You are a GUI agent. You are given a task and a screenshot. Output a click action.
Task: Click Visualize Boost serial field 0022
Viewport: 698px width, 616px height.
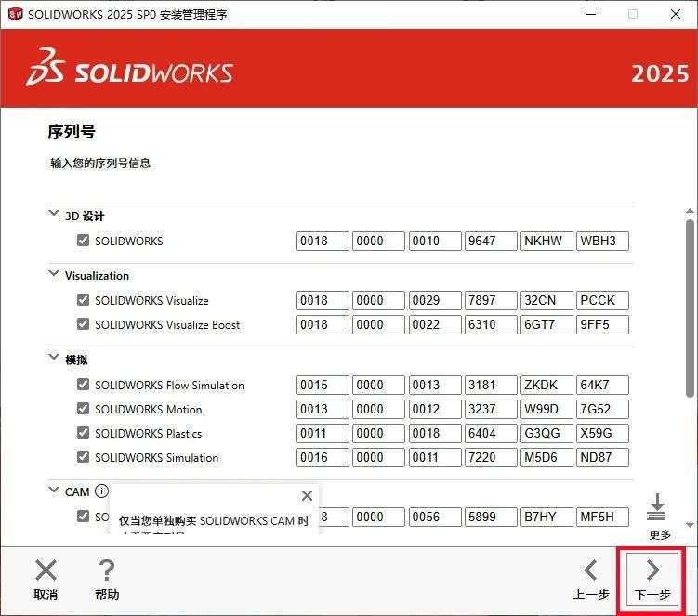(x=435, y=324)
